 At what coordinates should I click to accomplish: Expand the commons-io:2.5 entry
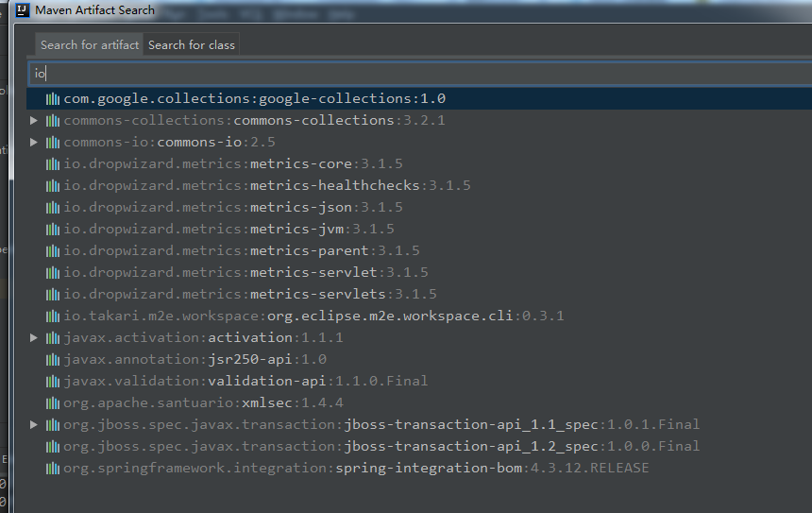[34, 142]
